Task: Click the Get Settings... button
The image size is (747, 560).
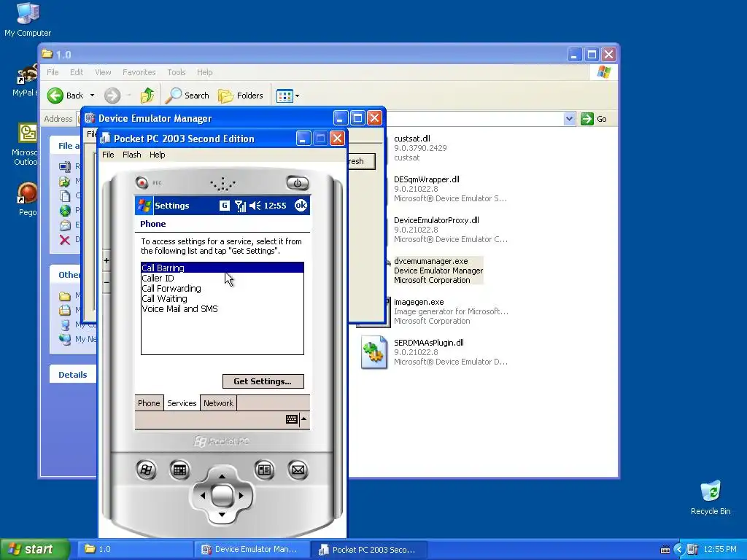Action: pos(263,381)
